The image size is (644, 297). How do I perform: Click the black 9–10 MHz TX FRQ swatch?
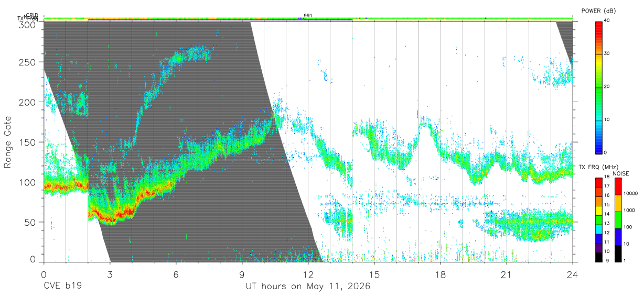click(599, 256)
